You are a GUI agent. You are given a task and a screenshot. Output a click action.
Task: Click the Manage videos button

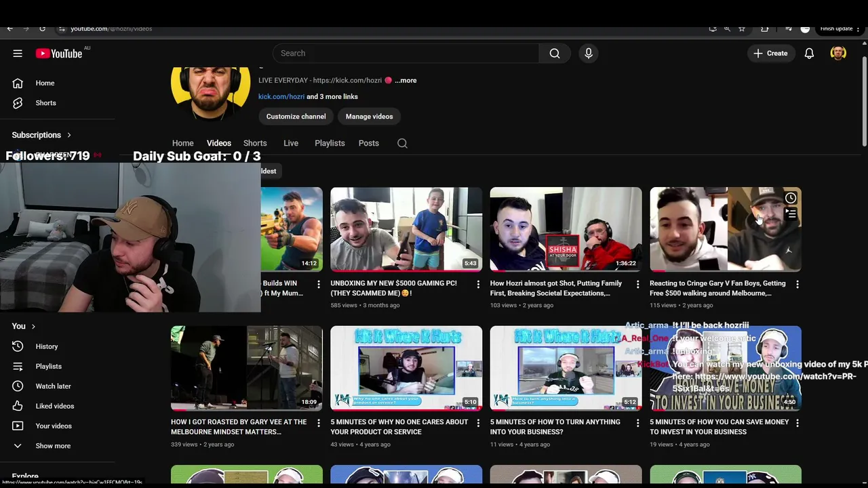point(369,117)
